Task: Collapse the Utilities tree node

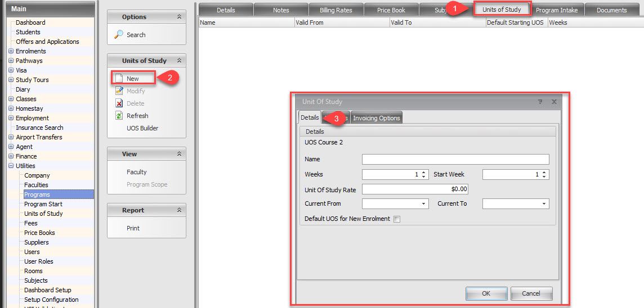Action: point(11,166)
